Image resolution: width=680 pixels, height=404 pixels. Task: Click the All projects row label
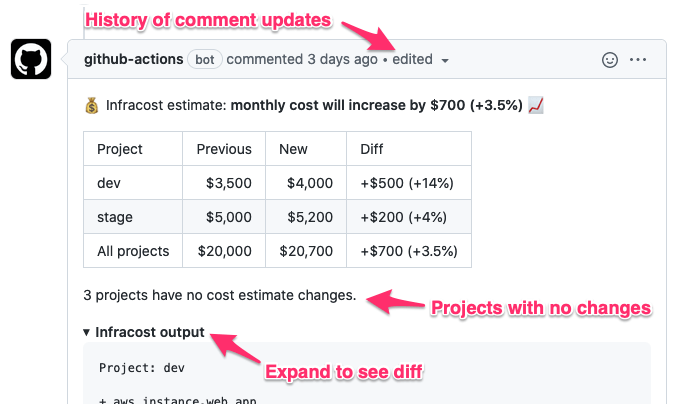[x=133, y=251]
